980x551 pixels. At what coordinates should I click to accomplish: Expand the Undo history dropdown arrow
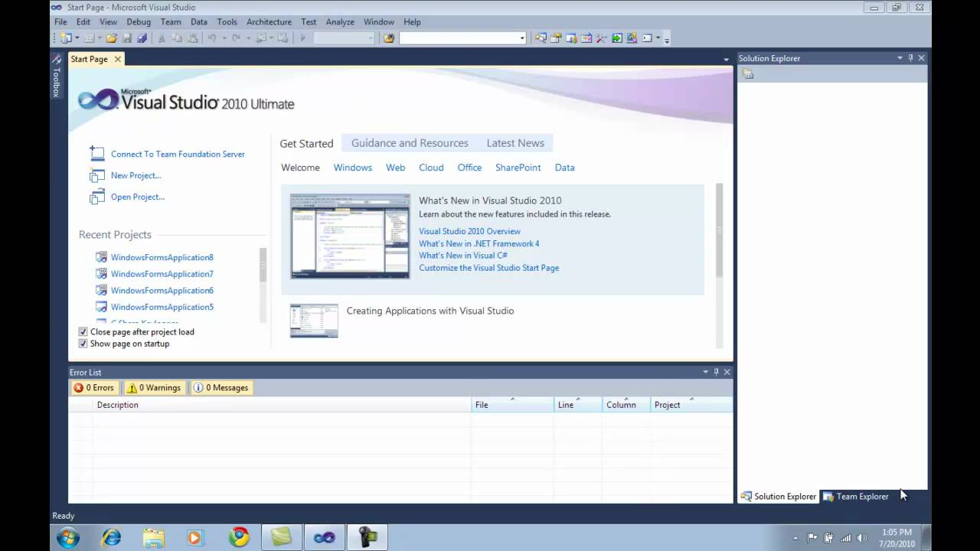click(x=224, y=38)
